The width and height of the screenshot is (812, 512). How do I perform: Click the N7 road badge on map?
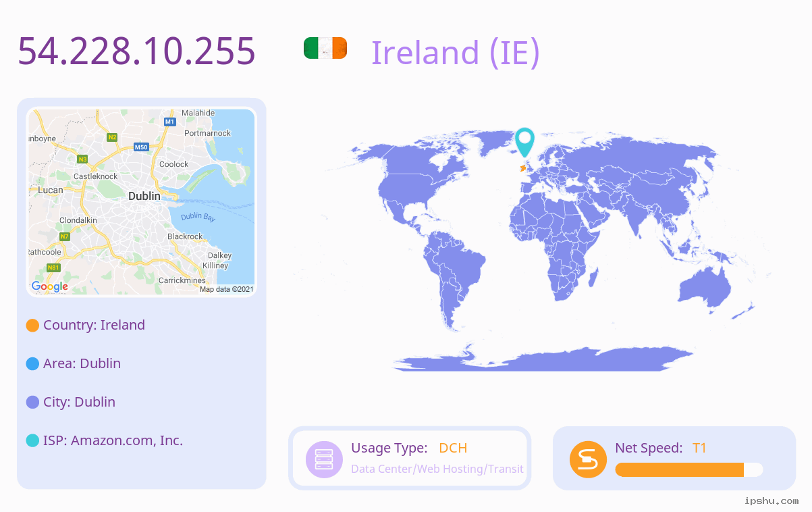pos(64,236)
